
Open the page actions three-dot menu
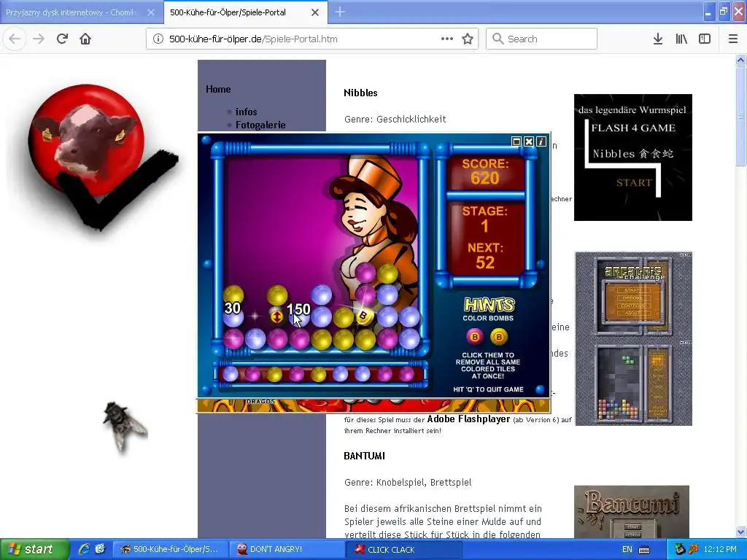tap(447, 39)
